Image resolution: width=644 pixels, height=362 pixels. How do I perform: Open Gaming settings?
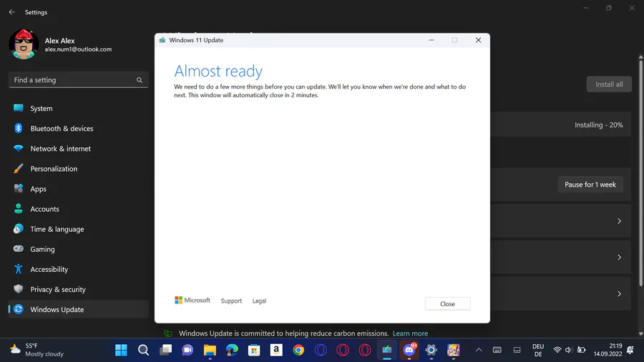pos(79,249)
